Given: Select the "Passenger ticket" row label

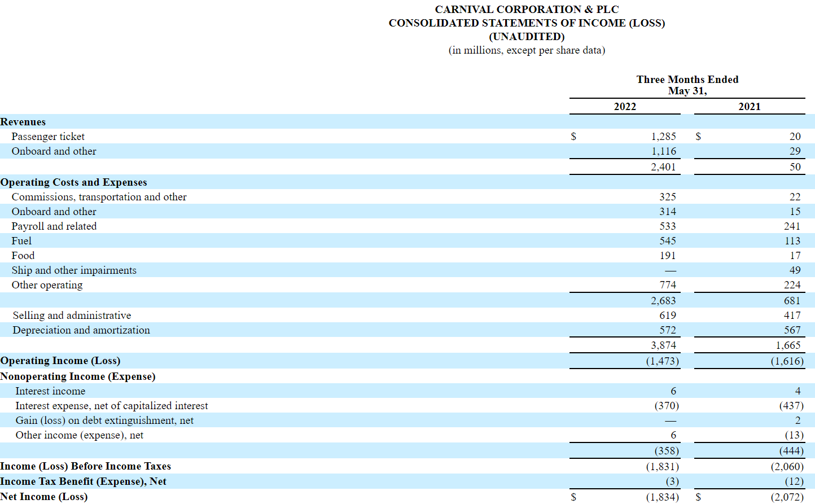Looking at the screenshot, I should coord(48,137).
